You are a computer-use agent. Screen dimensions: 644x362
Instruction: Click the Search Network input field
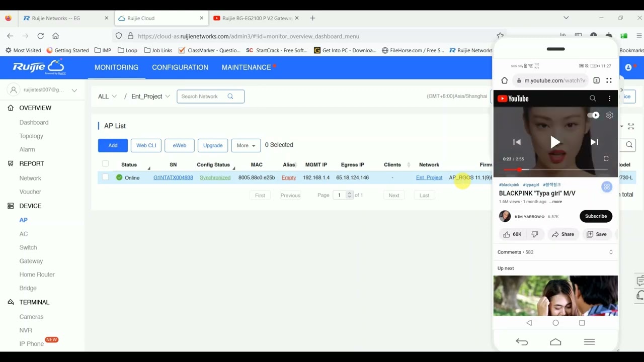[x=210, y=97]
